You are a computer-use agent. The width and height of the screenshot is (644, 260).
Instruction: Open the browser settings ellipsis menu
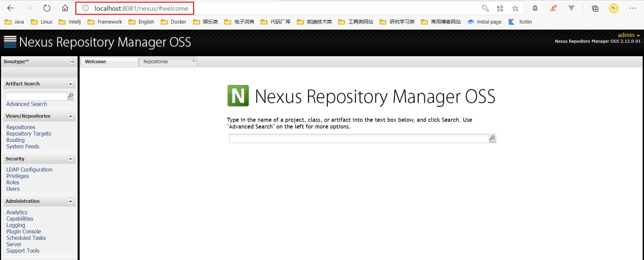point(633,8)
